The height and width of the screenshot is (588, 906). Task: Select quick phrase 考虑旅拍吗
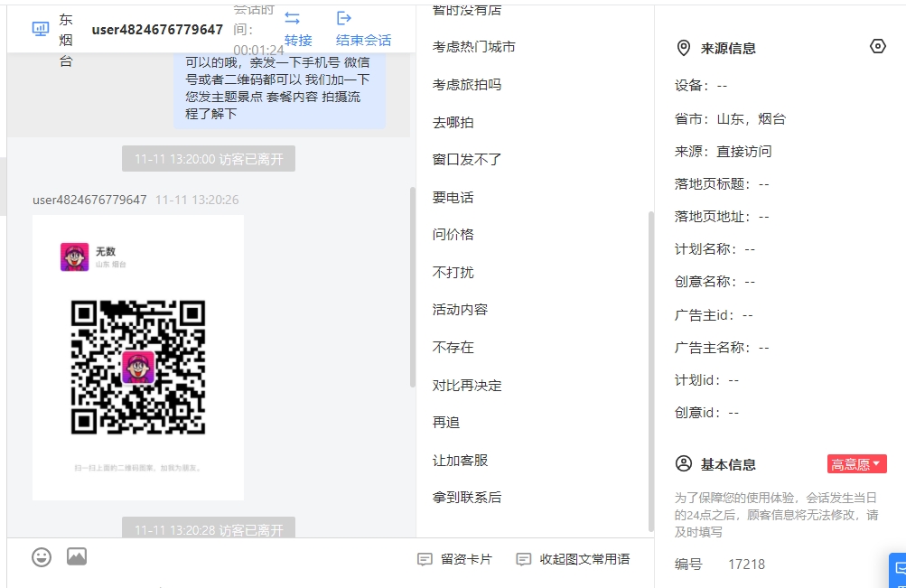(467, 84)
